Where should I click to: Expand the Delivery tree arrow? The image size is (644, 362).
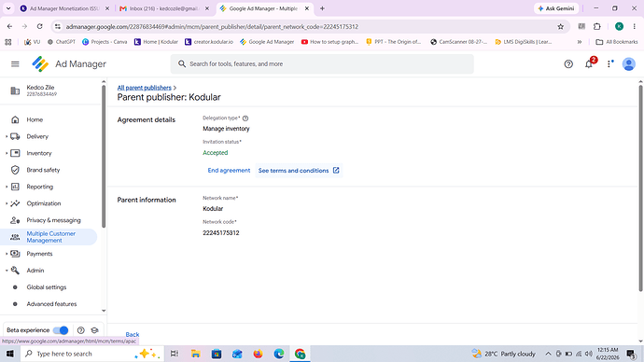[7, 136]
